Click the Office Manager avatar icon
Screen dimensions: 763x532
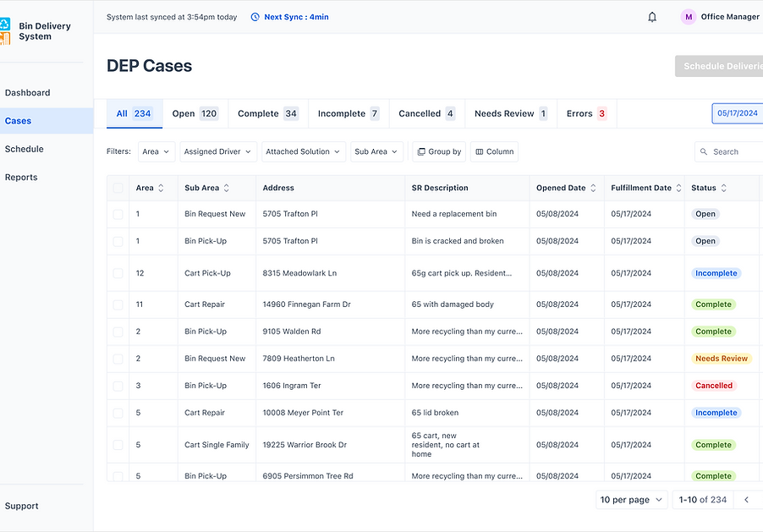coord(689,17)
